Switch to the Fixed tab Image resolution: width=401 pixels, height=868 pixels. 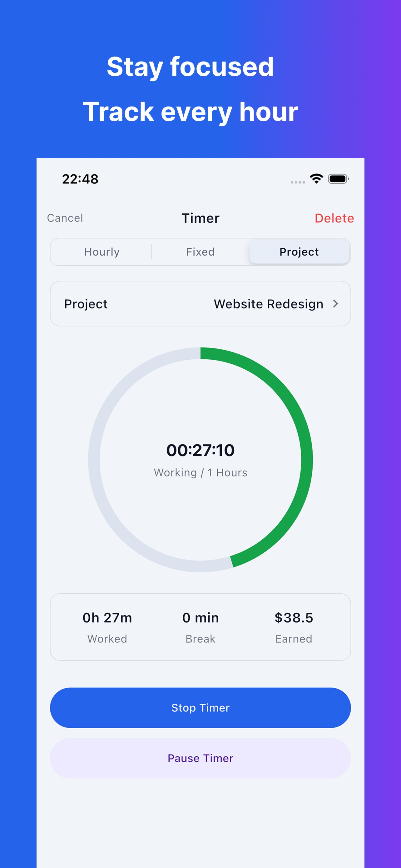(200, 252)
